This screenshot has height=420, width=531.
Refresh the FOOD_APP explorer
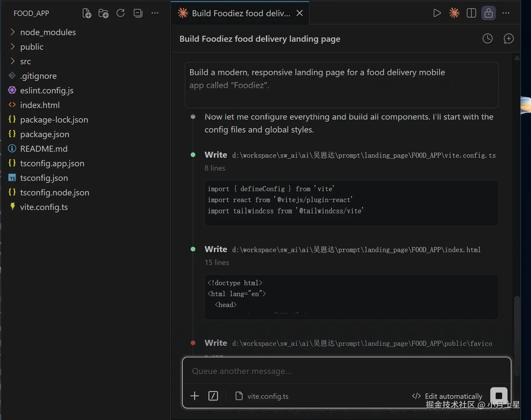121,13
